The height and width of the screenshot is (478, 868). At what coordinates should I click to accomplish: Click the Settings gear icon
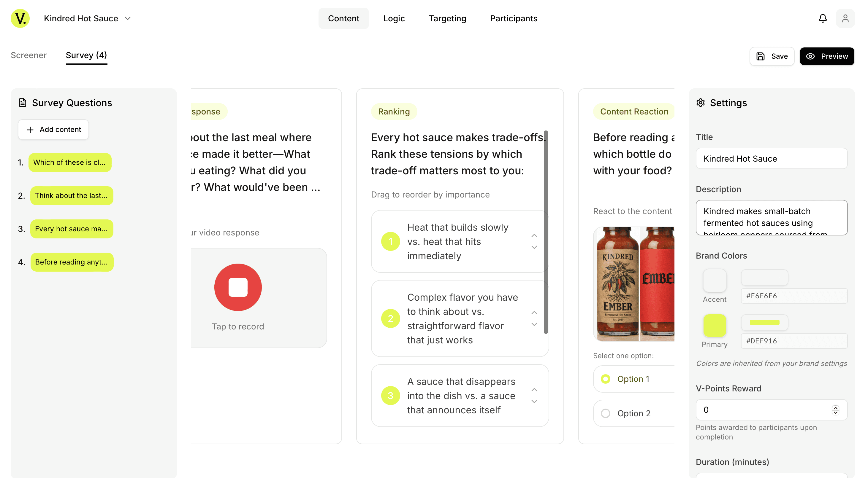click(x=701, y=103)
